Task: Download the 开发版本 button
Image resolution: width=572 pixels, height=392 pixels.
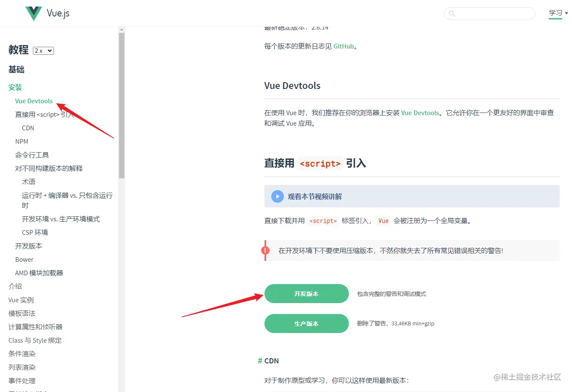Action: click(x=307, y=294)
